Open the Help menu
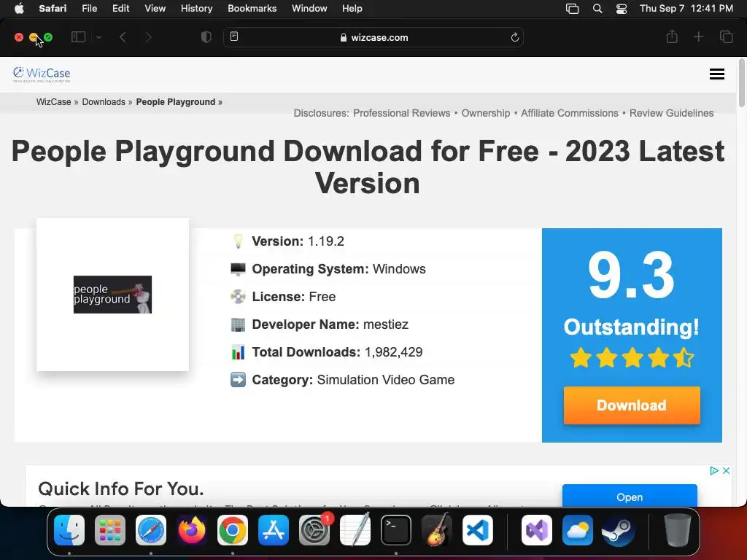Image resolution: width=747 pixels, height=560 pixels. pyautogui.click(x=352, y=9)
